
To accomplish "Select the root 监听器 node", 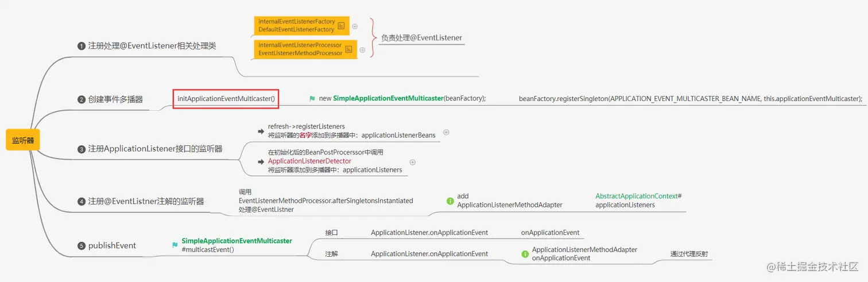I will [x=23, y=140].
